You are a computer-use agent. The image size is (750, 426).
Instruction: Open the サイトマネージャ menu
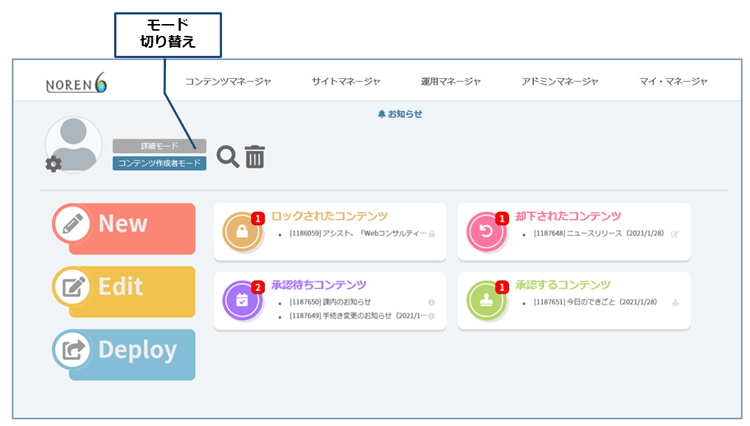tap(345, 82)
